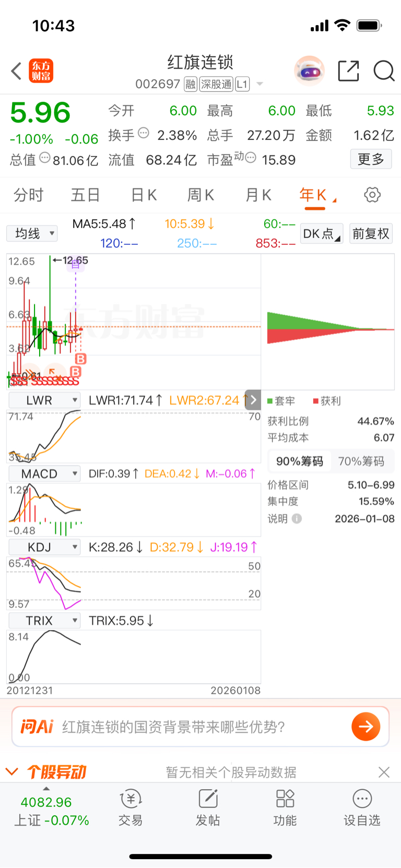Select the 年K tab
This screenshot has width=401, height=868.
click(314, 195)
